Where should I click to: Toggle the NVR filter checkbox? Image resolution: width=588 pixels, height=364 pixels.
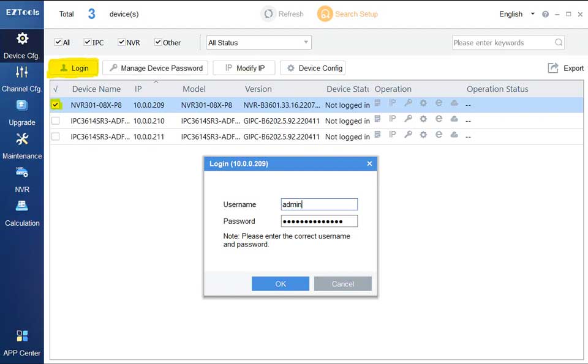pos(121,42)
